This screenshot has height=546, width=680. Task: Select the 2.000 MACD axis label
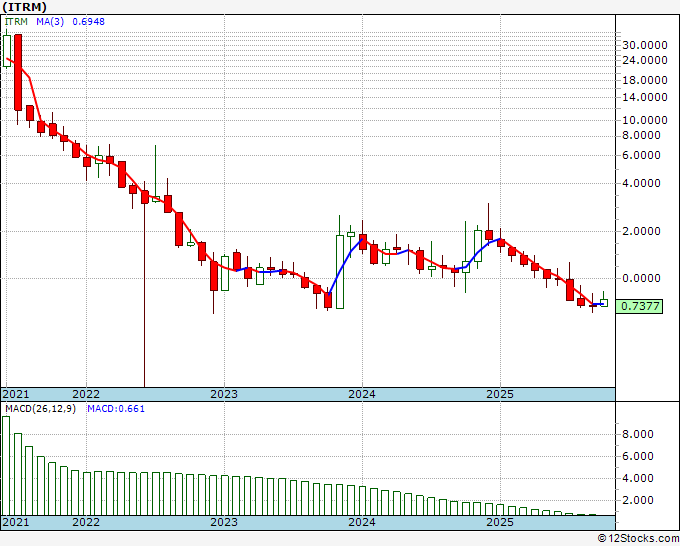coord(640,500)
